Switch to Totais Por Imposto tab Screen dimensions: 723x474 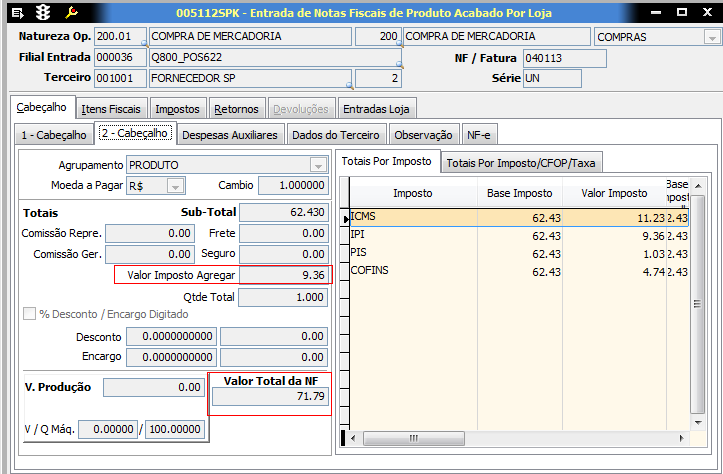[x=387, y=161]
